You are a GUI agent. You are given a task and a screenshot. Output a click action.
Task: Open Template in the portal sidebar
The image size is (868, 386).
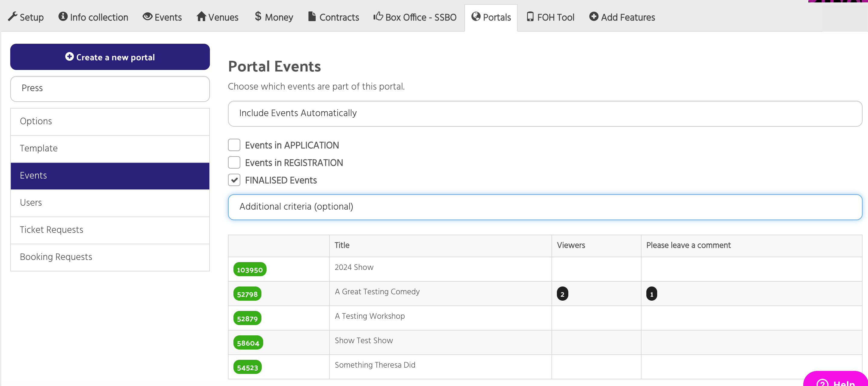click(x=110, y=149)
